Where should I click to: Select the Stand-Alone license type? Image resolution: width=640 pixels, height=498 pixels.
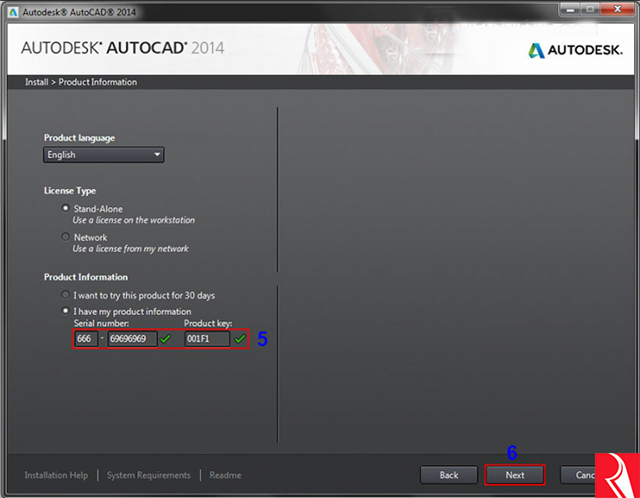click(66, 209)
